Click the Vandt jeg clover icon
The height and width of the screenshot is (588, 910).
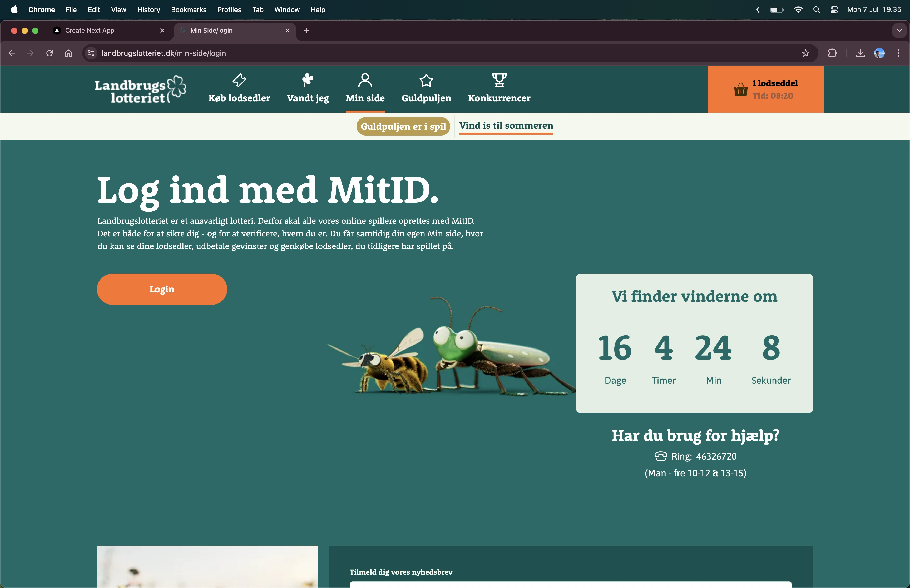coord(307,80)
